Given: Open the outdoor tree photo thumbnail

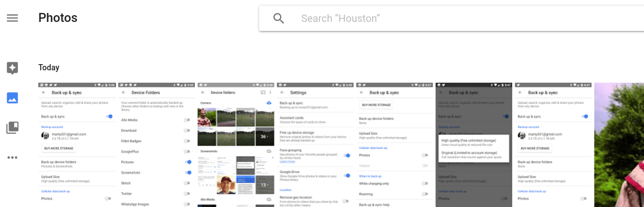Looking at the screenshot, I should [619, 145].
